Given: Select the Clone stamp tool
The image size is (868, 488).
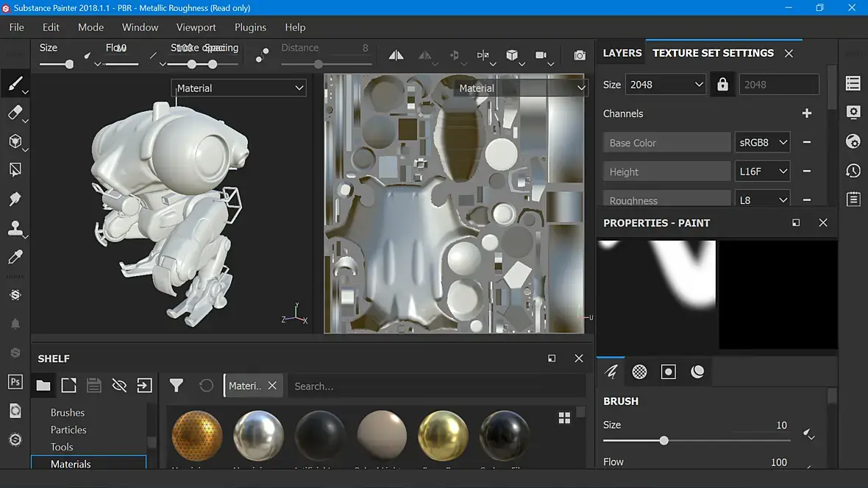Looking at the screenshot, I should (x=15, y=228).
